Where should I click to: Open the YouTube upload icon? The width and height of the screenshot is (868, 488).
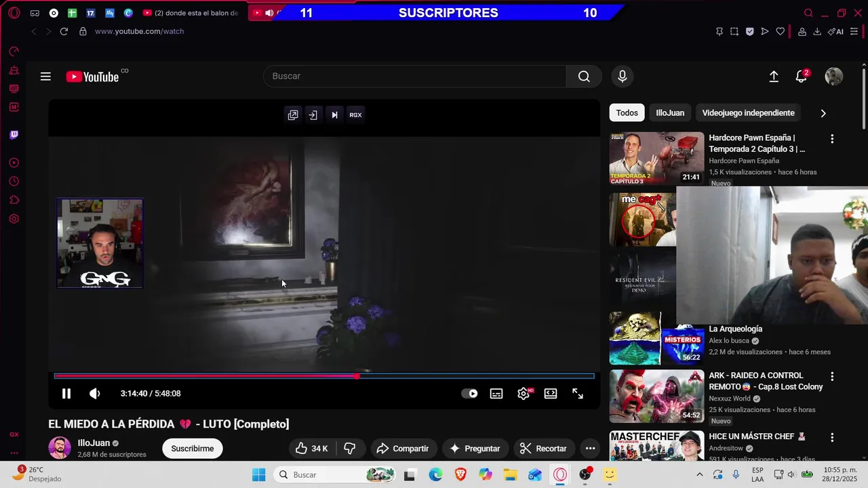pos(774,77)
